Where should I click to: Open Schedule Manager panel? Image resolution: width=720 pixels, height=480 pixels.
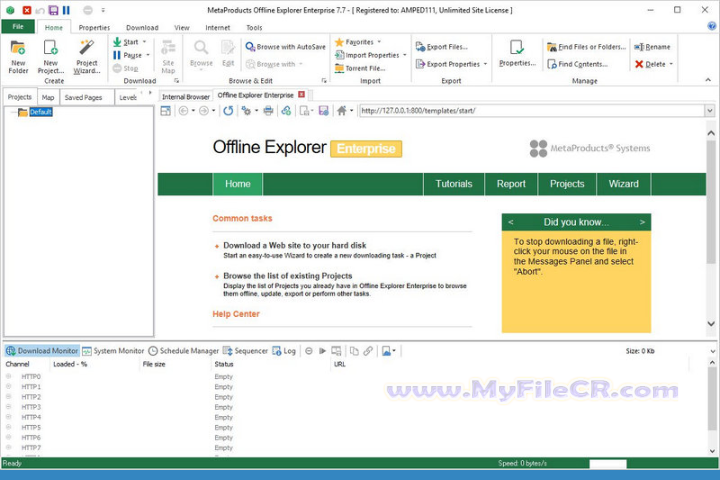click(184, 351)
